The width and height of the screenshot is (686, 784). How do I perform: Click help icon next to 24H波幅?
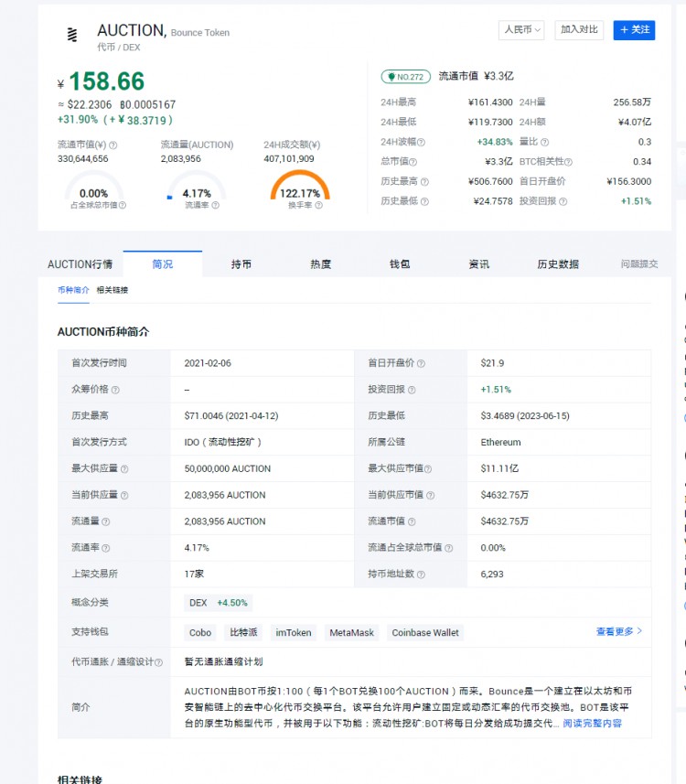[421, 142]
